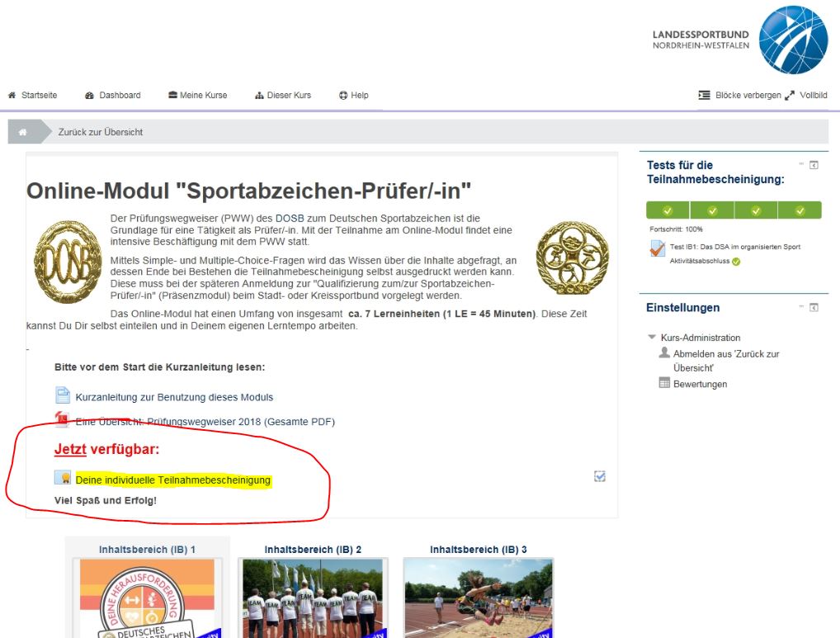Open the Dieser Kurs menu
The width and height of the screenshot is (840, 638).
coord(283,96)
